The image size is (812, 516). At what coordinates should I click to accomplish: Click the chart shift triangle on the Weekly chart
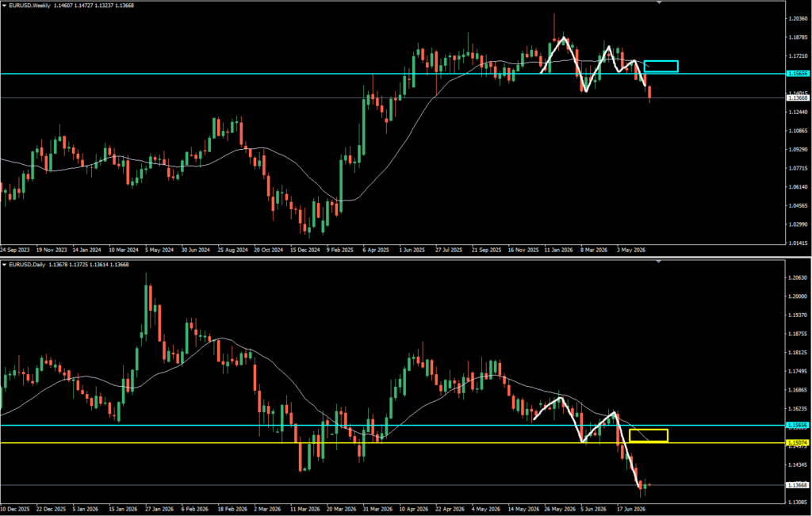point(659,2)
